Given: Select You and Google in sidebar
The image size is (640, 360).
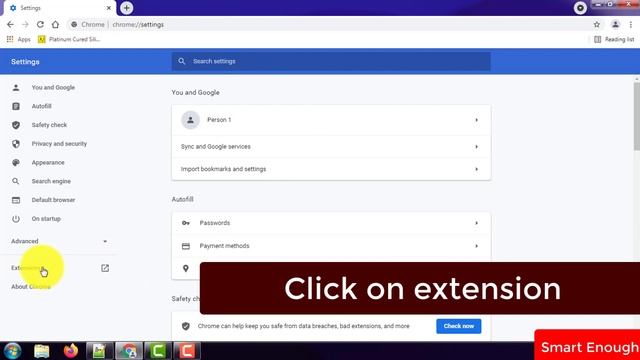Looking at the screenshot, I should coord(53,87).
